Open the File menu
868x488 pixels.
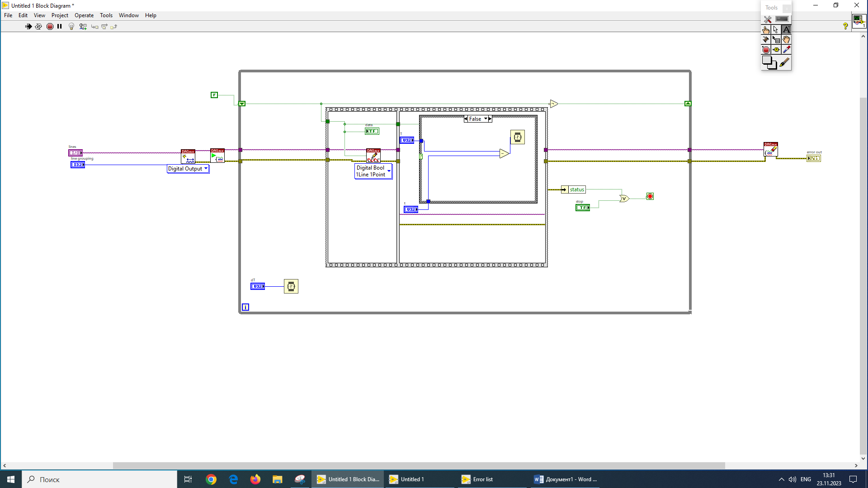[x=8, y=15]
